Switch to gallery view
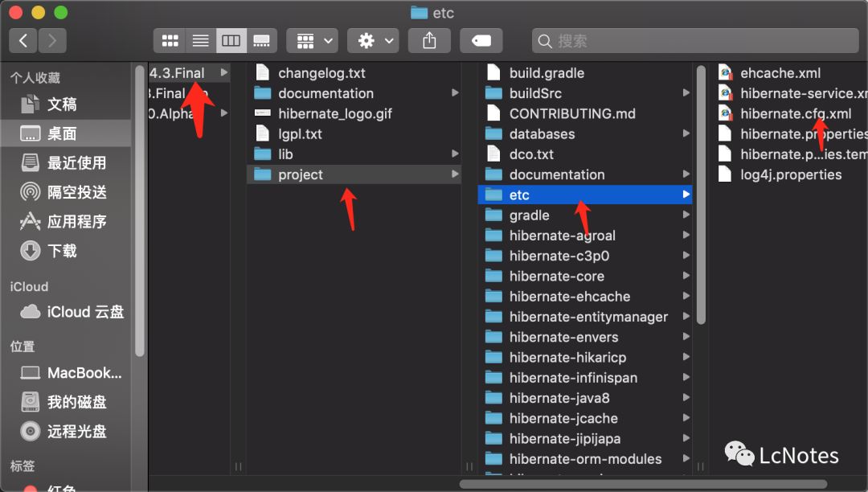The image size is (868, 492). point(261,40)
